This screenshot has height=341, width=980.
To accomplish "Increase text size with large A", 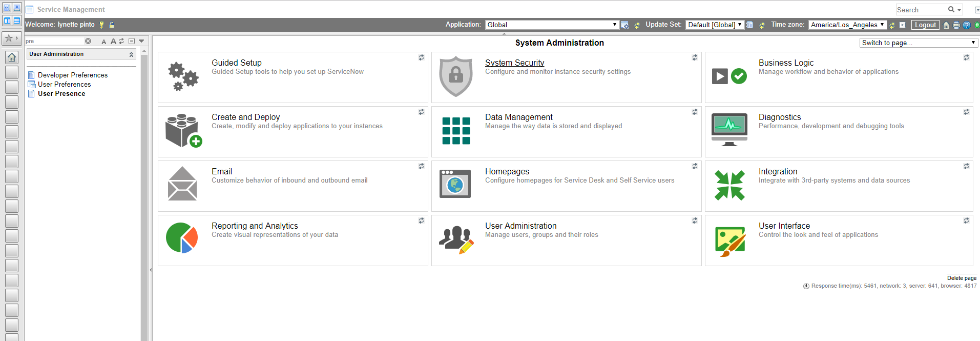I will point(113,41).
